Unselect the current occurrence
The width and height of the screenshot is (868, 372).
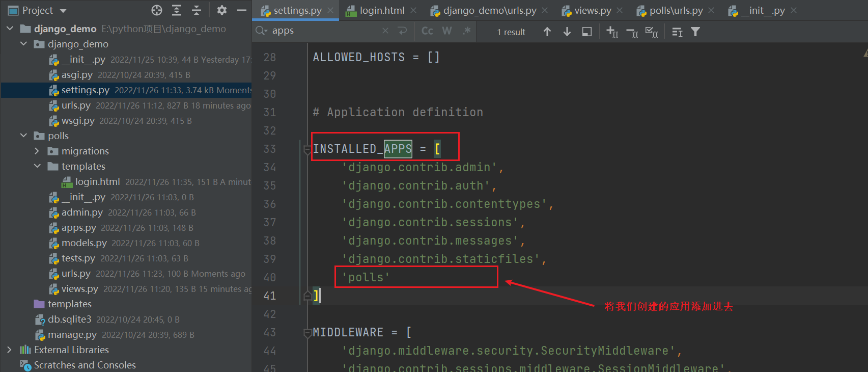[x=632, y=33]
